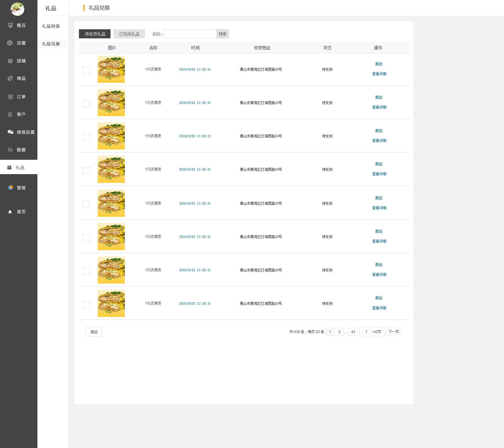This screenshot has height=448, width=504.
Task: Open the 订单 orders list icon
Action: point(11,97)
